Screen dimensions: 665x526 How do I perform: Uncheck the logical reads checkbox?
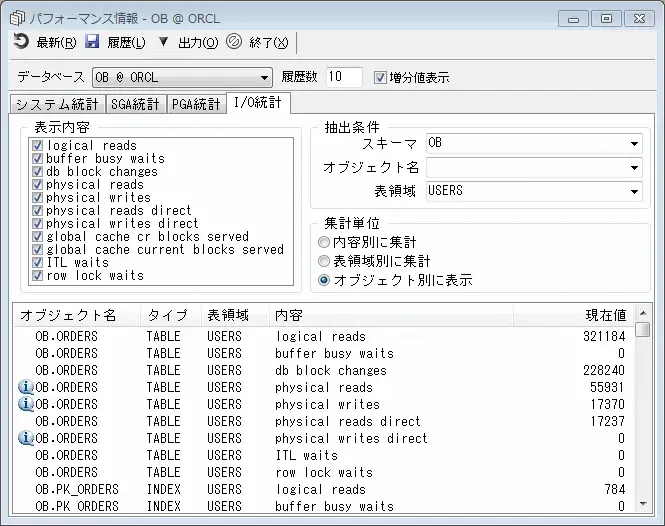pyautogui.click(x=37, y=146)
